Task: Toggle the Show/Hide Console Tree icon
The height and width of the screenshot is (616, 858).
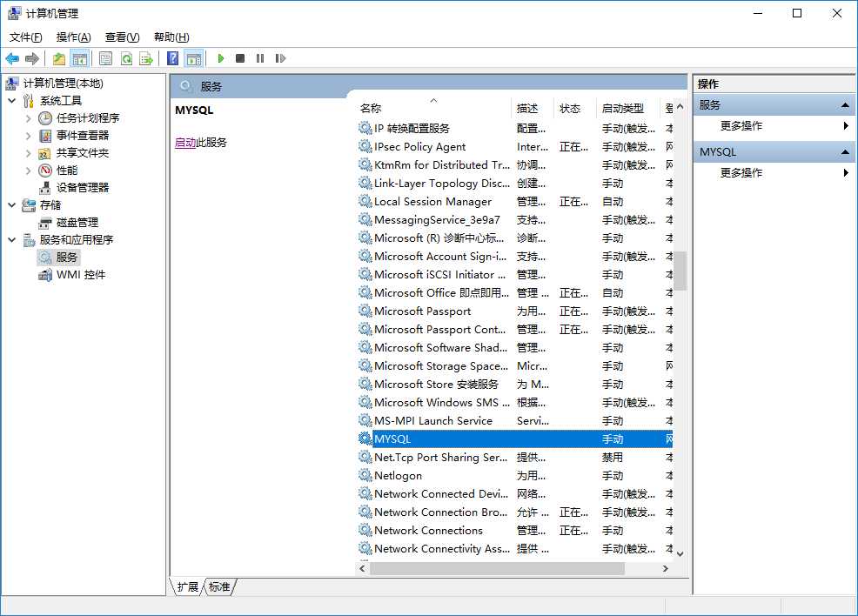Action: [x=80, y=58]
